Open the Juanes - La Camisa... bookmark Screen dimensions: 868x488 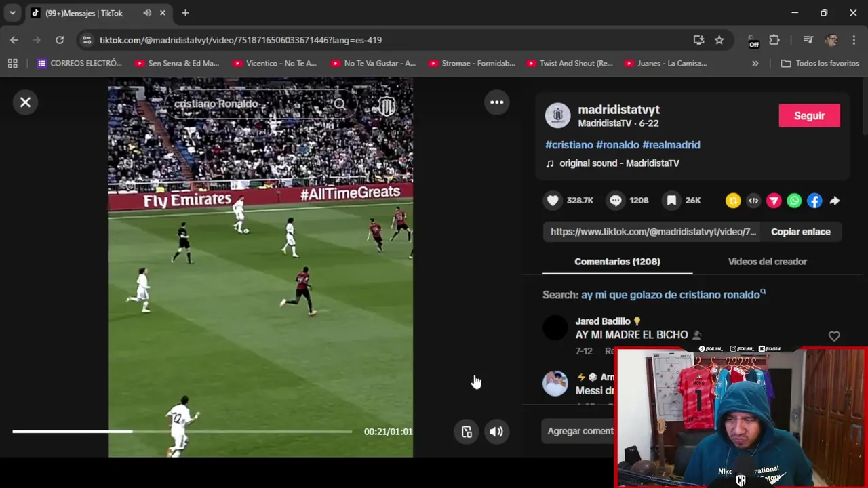[x=666, y=64]
